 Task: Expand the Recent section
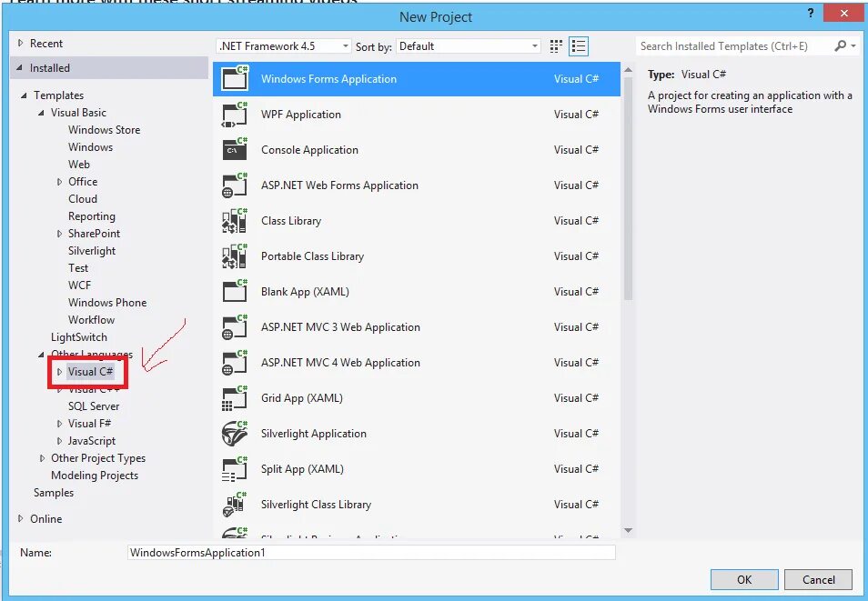[x=21, y=43]
